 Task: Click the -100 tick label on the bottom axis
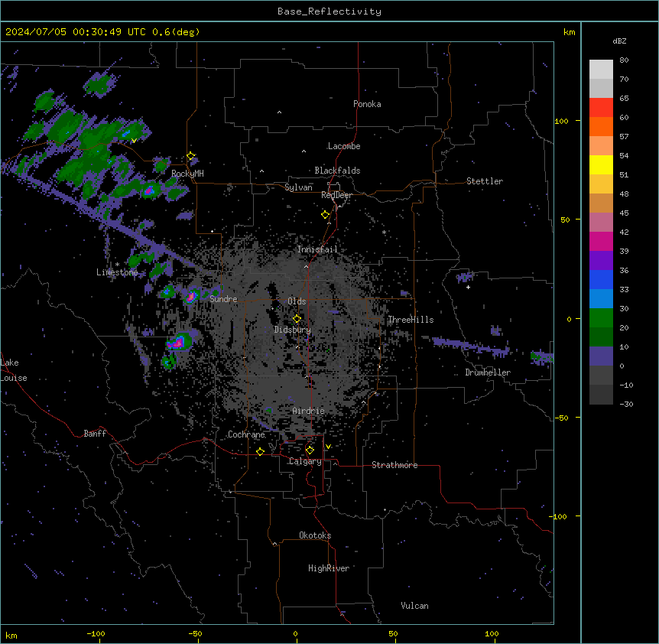(96, 633)
